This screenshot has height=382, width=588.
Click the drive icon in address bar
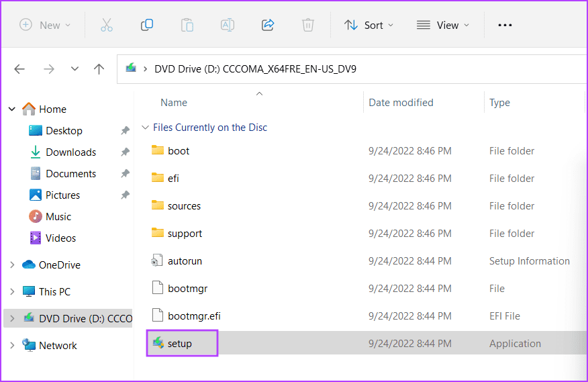(131, 68)
